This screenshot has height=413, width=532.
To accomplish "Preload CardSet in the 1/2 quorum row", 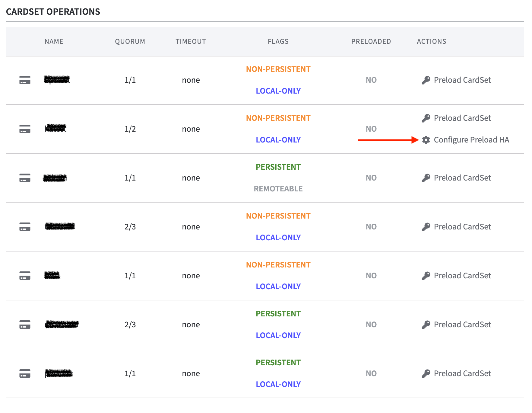I will click(462, 118).
